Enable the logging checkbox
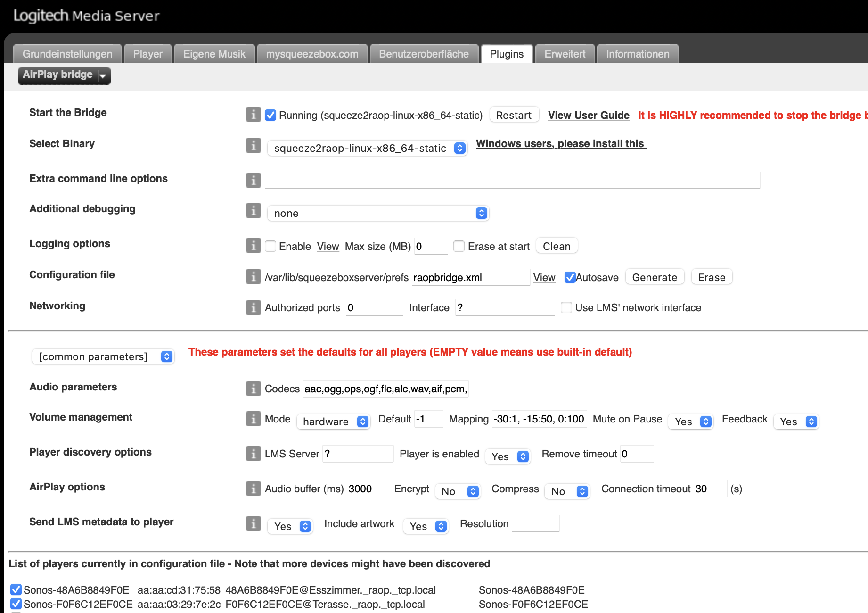The width and height of the screenshot is (868, 613). 270,246
